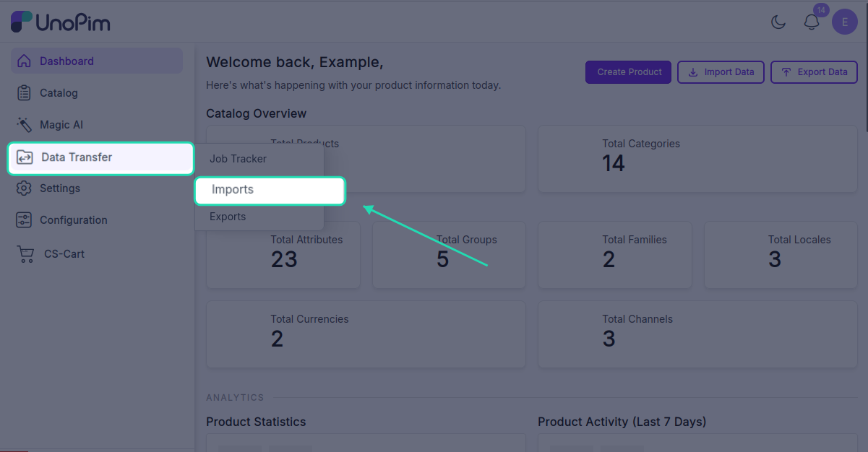Open Configuration menu label
868x452 pixels.
pos(74,220)
